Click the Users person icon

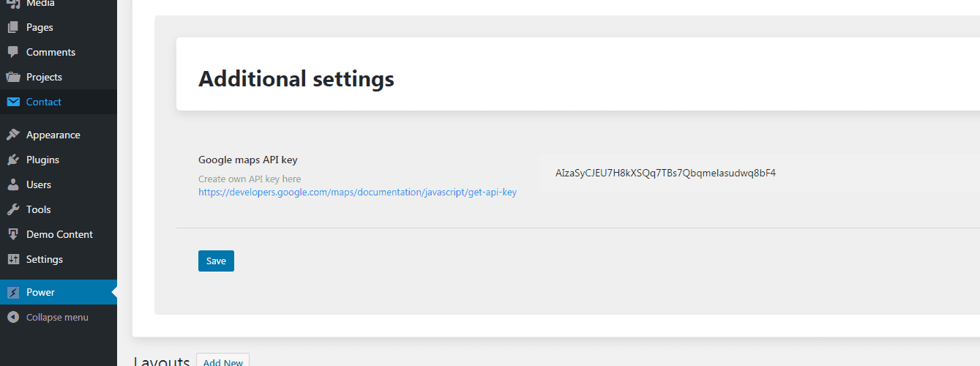click(12, 185)
